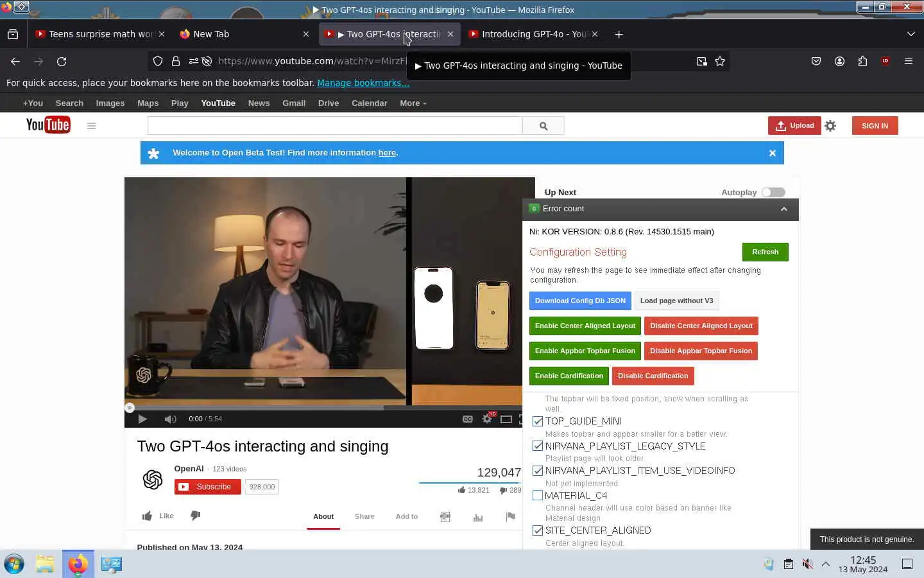The image size is (924, 578).
Task: Switch to the New Tab tab
Action: point(244,34)
